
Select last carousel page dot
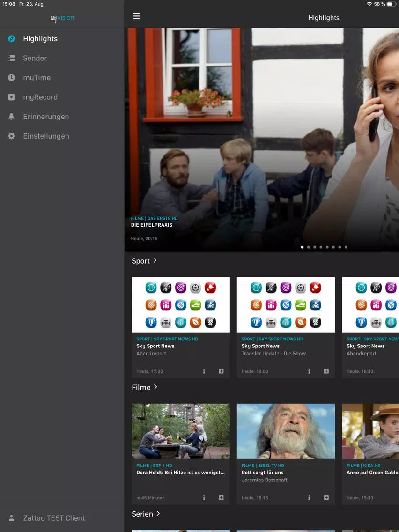point(346,247)
